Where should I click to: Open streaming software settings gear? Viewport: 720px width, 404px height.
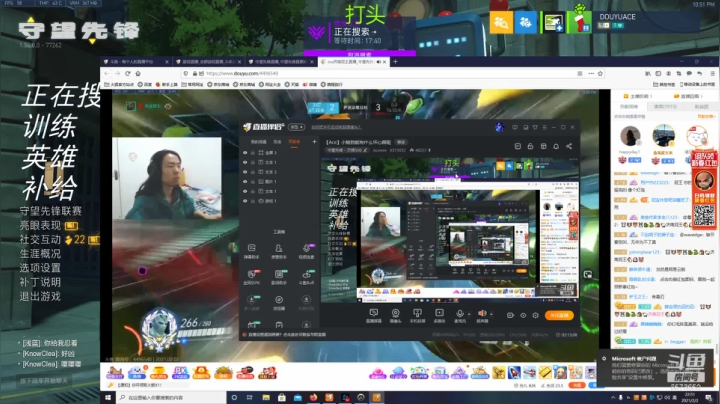(x=535, y=315)
